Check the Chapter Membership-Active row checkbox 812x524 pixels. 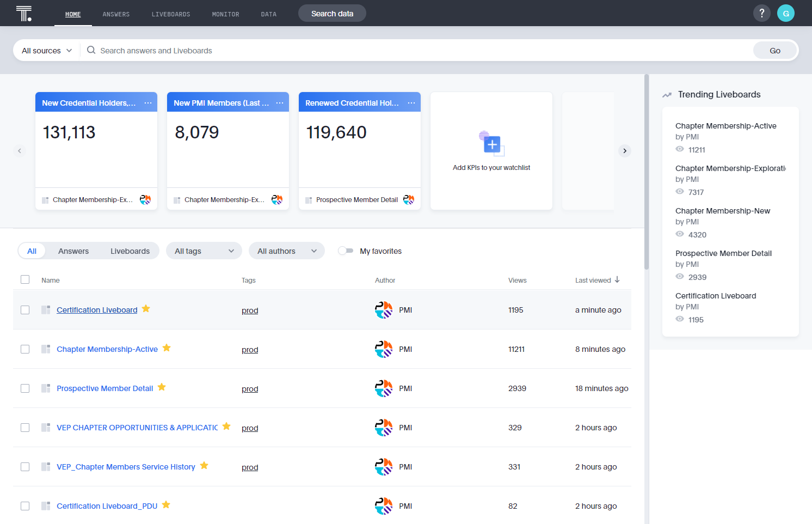[25, 349]
